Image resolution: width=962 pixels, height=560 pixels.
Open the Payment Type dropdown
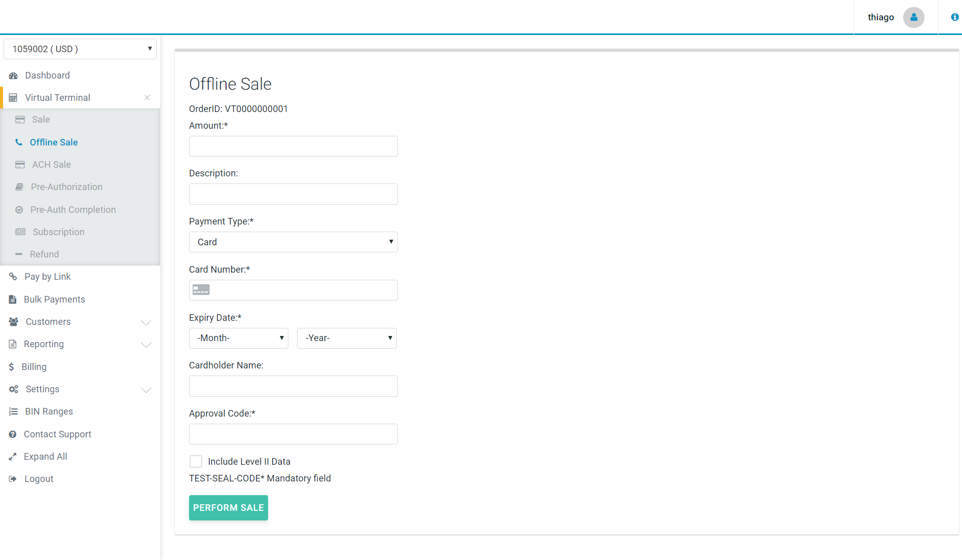pos(293,242)
